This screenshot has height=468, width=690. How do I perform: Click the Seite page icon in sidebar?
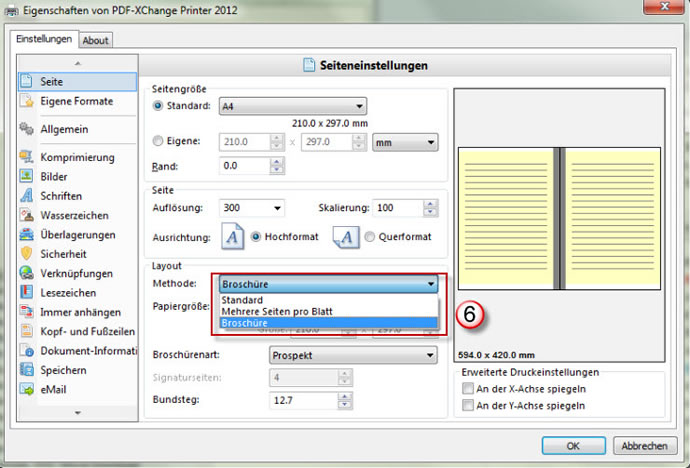tap(26, 81)
